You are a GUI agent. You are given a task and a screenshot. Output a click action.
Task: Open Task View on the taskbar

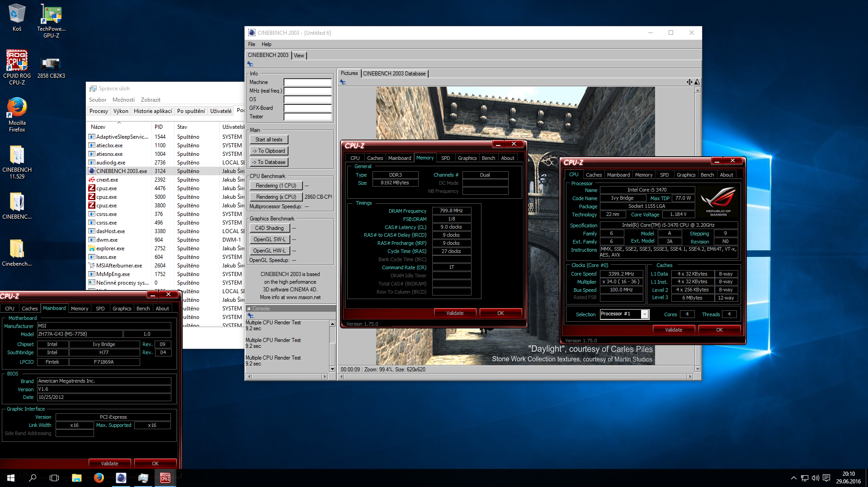[54, 478]
